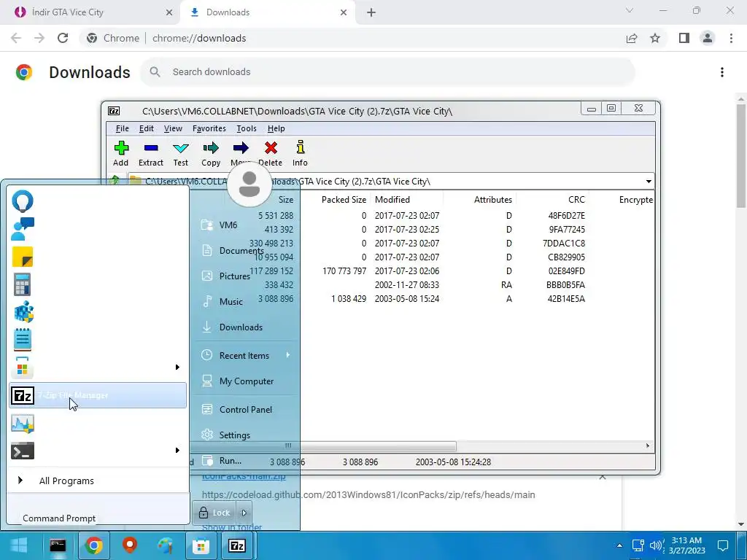
Task: Open Chrome profile icon in toolbar
Action: click(x=708, y=38)
